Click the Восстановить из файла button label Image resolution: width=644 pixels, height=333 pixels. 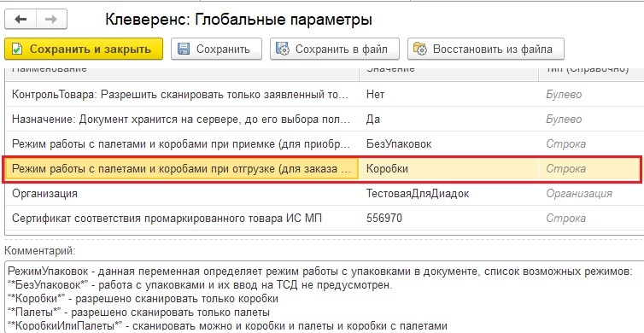click(493, 50)
